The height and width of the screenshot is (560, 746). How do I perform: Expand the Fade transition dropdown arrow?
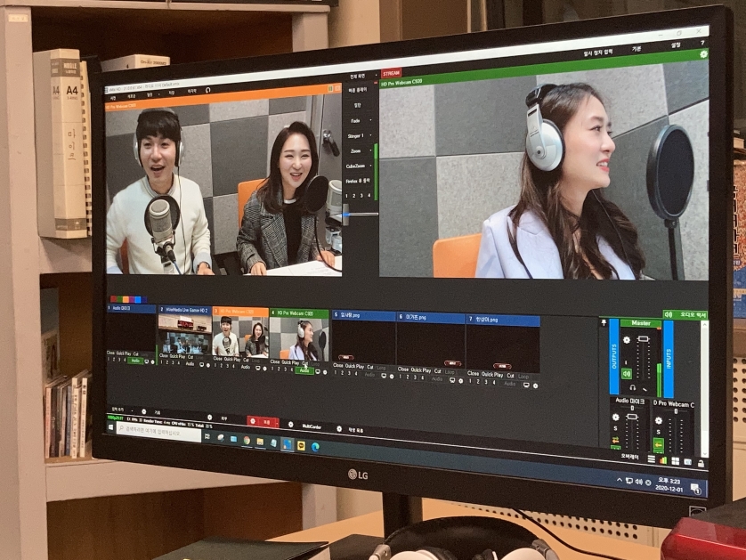(x=372, y=119)
